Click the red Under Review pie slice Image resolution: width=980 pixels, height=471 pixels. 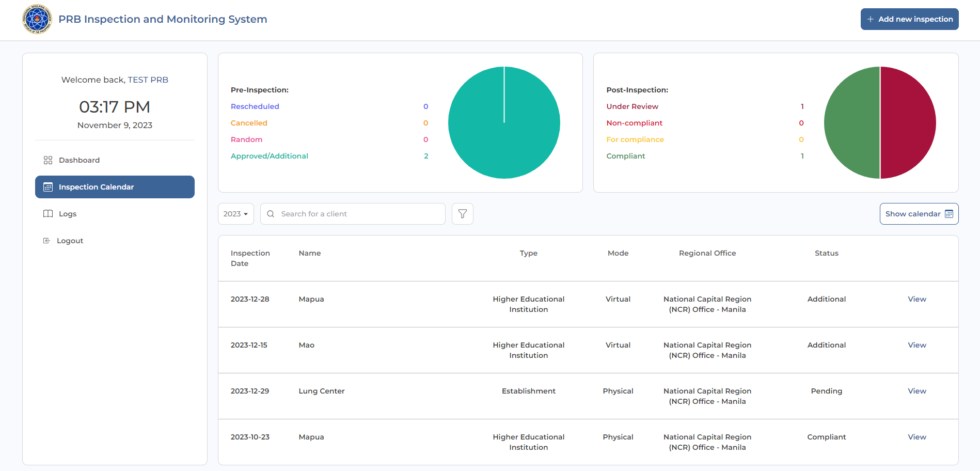coord(908,123)
